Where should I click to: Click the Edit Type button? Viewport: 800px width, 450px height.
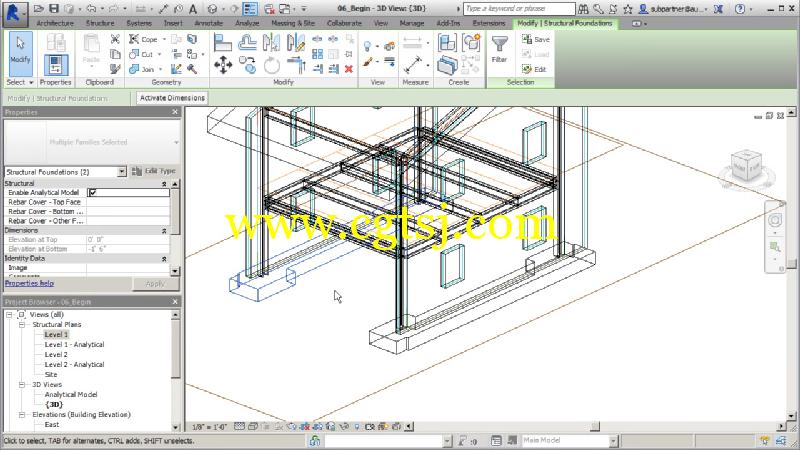tap(154, 171)
